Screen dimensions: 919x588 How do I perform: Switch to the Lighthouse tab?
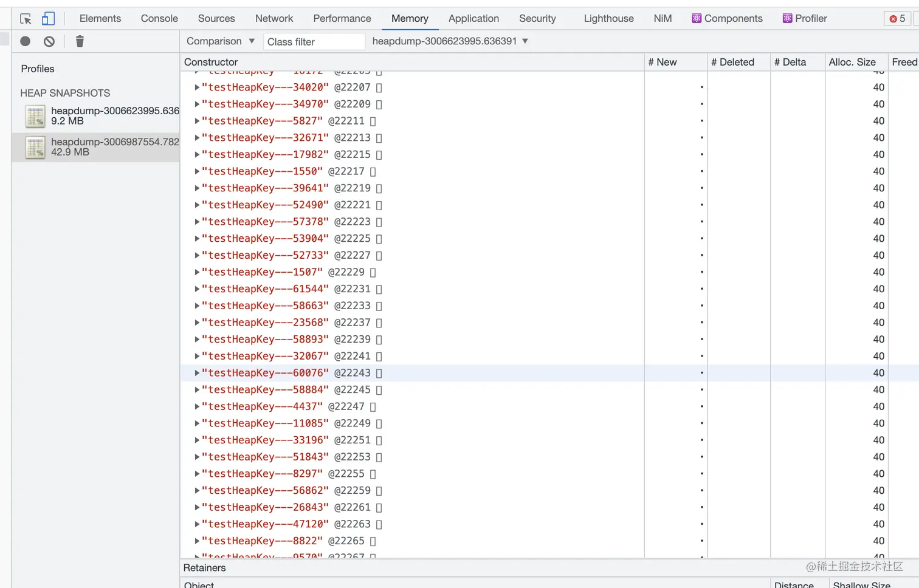608,19
